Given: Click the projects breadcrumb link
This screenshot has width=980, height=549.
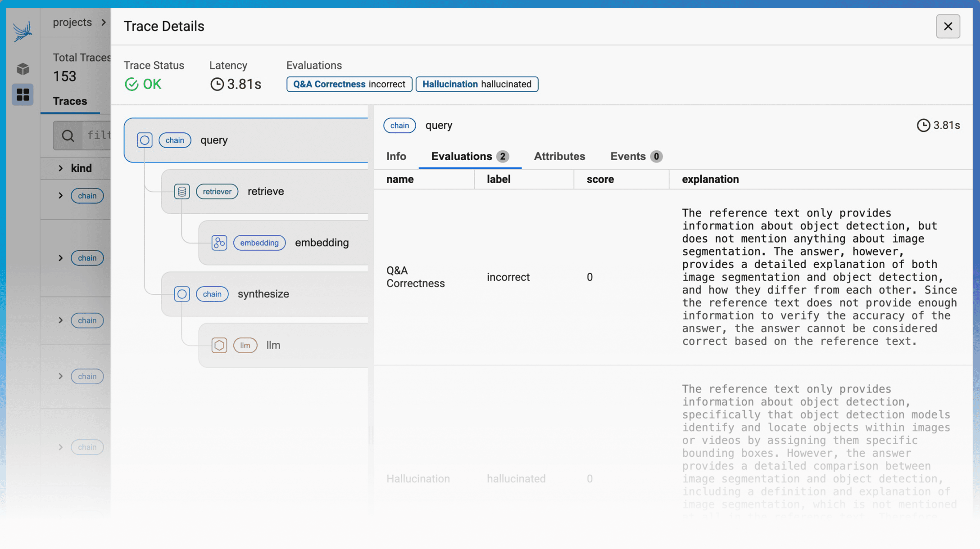Looking at the screenshot, I should tap(72, 22).
